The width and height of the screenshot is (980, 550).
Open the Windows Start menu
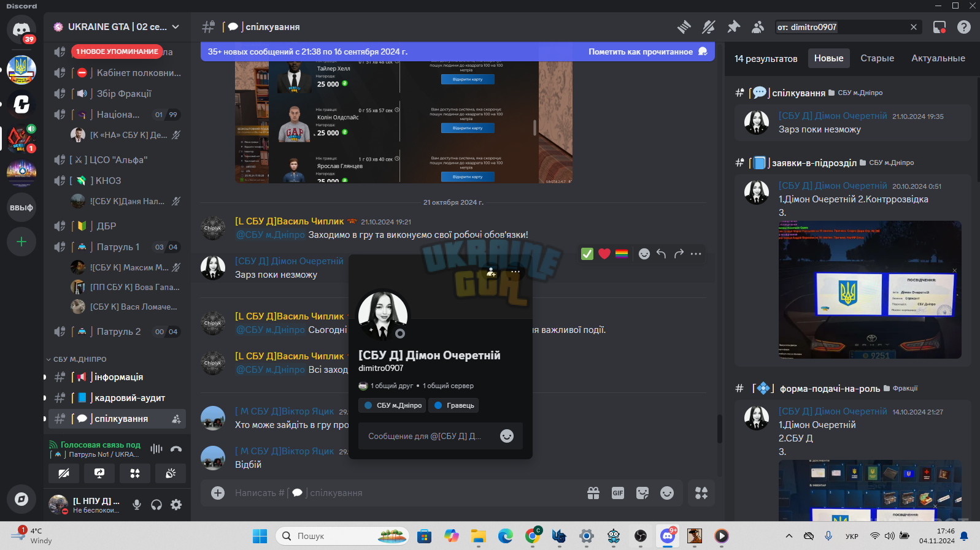(x=260, y=536)
